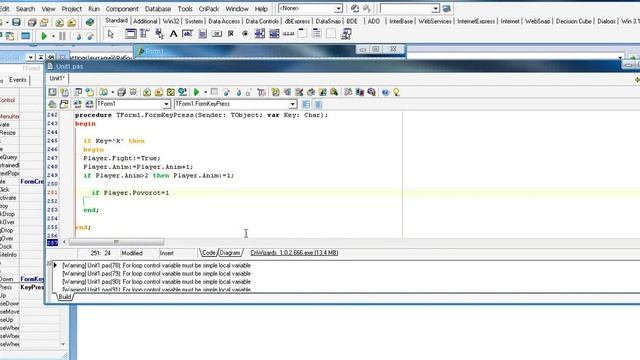Switch to the Code tab
Viewport: 640px width, 360px height.
209,253
